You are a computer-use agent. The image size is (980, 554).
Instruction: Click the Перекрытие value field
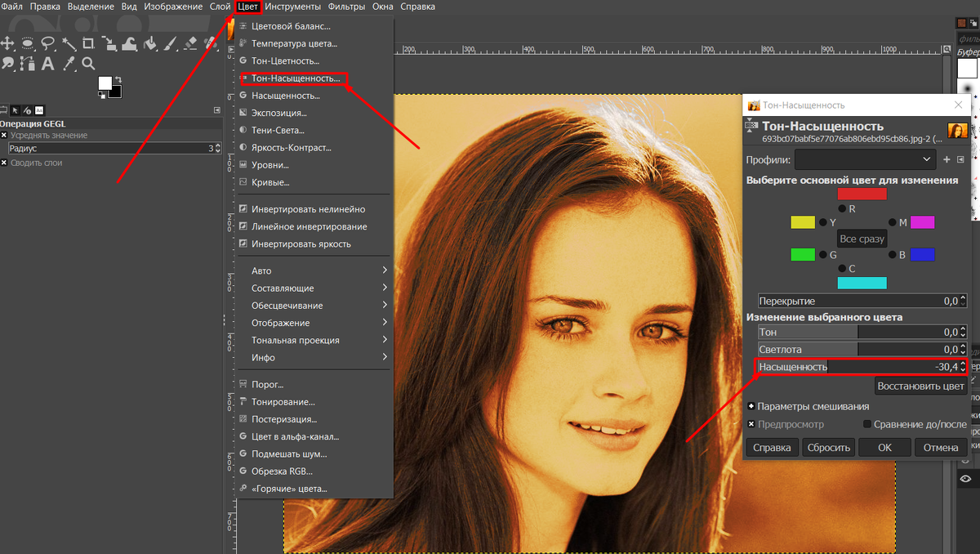point(862,301)
